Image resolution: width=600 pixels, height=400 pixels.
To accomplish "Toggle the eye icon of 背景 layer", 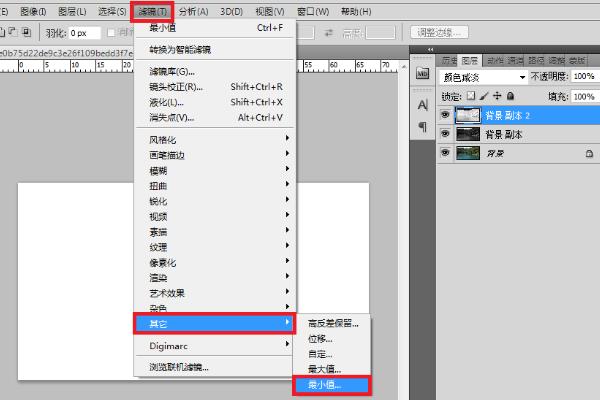I will [445, 152].
